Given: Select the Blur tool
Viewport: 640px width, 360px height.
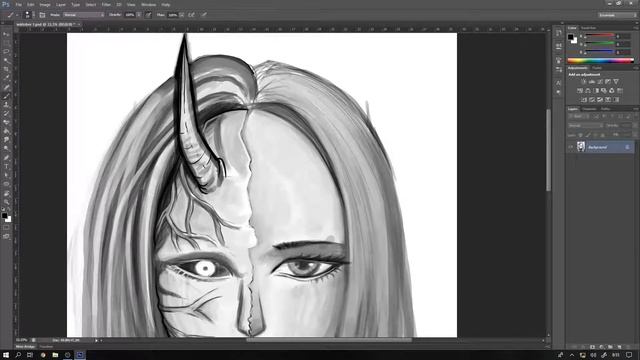Looking at the screenshot, I should coord(6,140).
